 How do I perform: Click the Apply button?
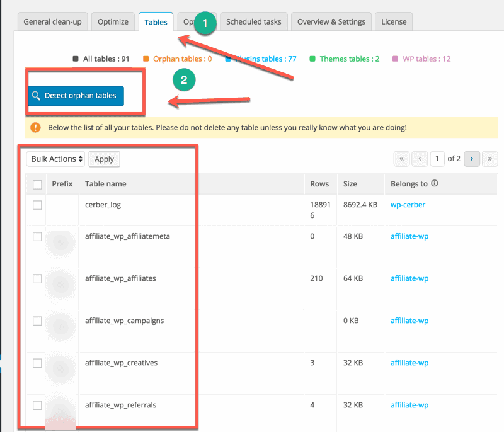104,159
